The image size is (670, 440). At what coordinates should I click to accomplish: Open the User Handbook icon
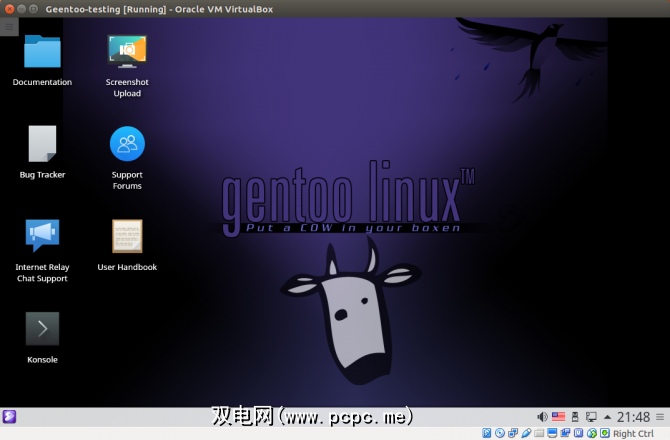pos(127,236)
